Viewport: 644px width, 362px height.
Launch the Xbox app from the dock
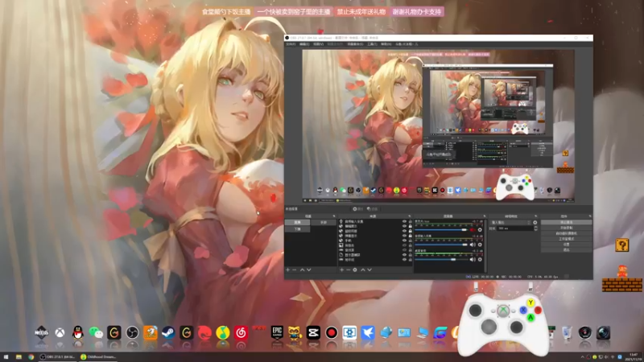(60, 332)
